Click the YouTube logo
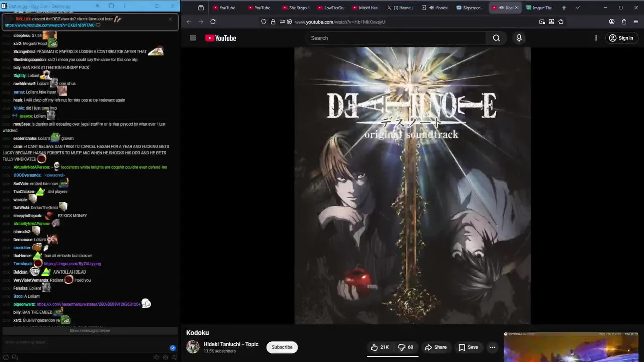This screenshot has height=362, width=644. click(x=220, y=38)
